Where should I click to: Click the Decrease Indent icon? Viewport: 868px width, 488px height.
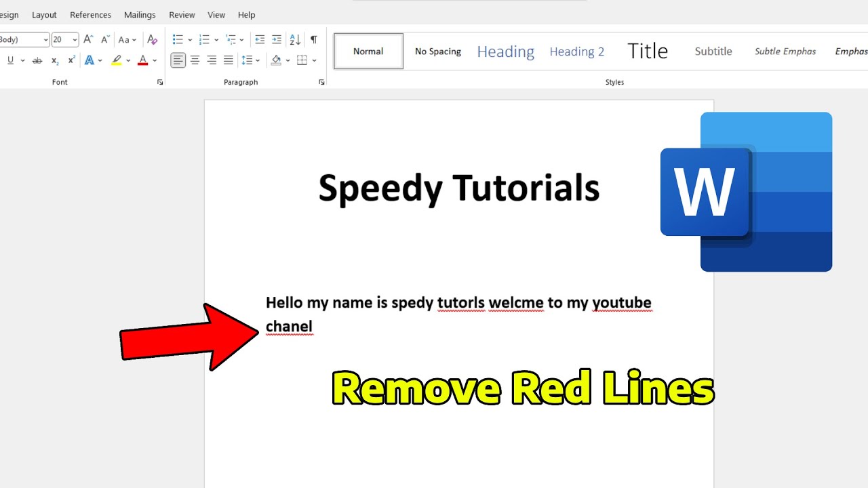coord(260,39)
